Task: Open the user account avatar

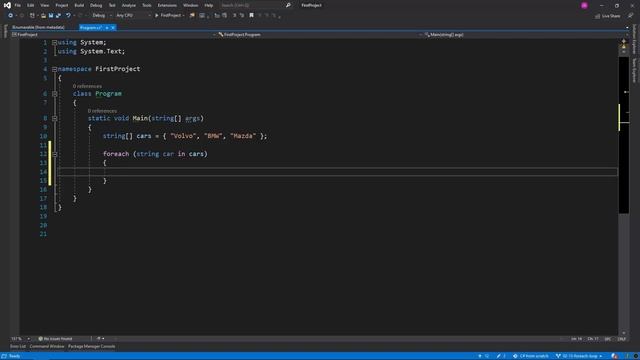Action: click(584, 5)
